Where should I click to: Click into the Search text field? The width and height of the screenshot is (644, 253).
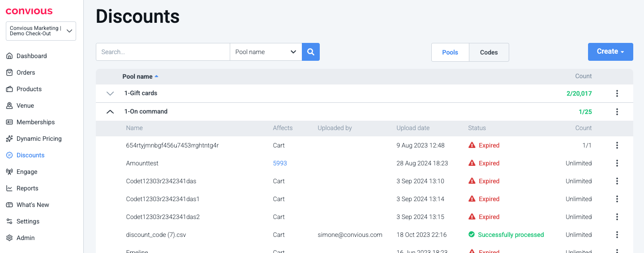[x=163, y=52]
